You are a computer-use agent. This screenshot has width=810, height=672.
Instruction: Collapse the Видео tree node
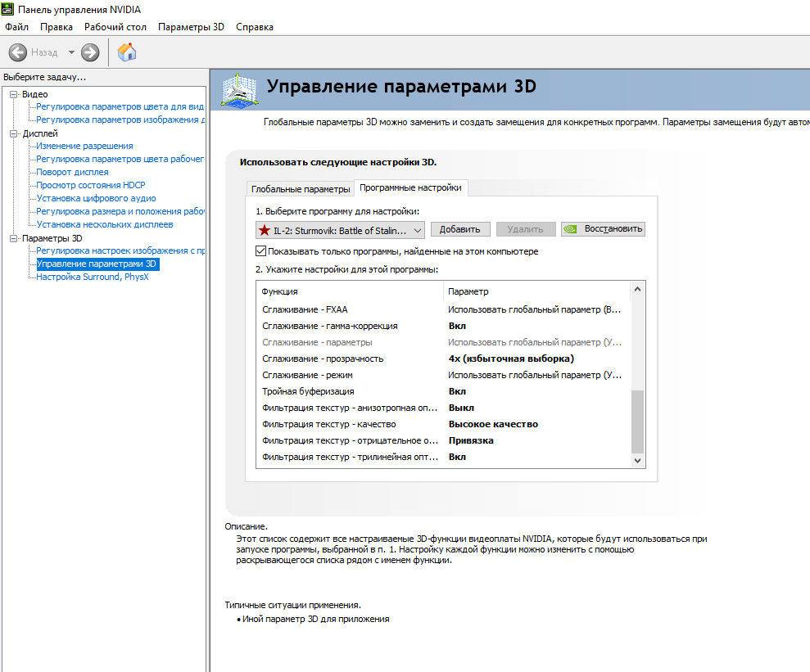click(x=13, y=94)
